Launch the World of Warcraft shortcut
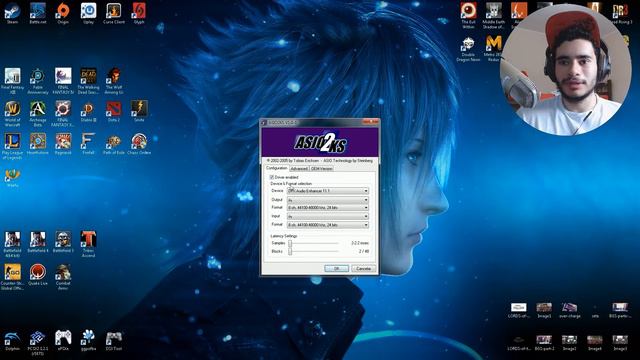This screenshot has width=640, height=360. point(12,114)
